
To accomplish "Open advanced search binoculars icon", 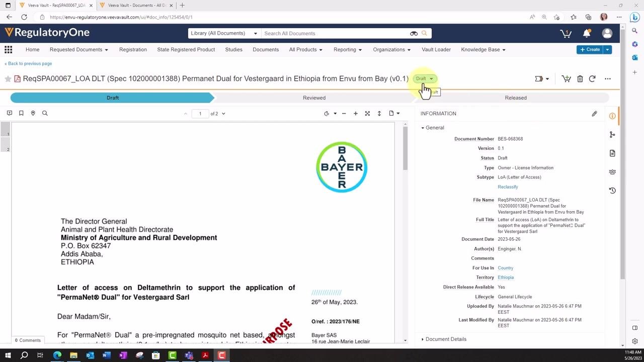I will pyautogui.click(x=414, y=33).
